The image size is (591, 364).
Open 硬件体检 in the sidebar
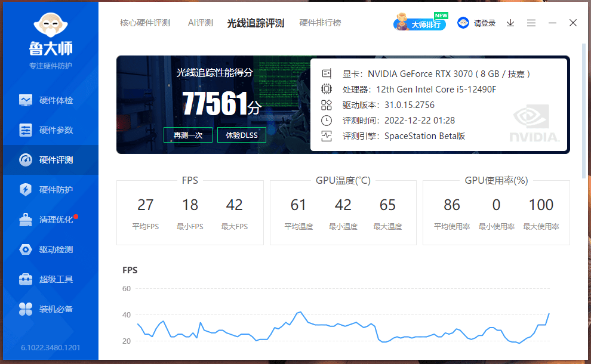[51, 100]
